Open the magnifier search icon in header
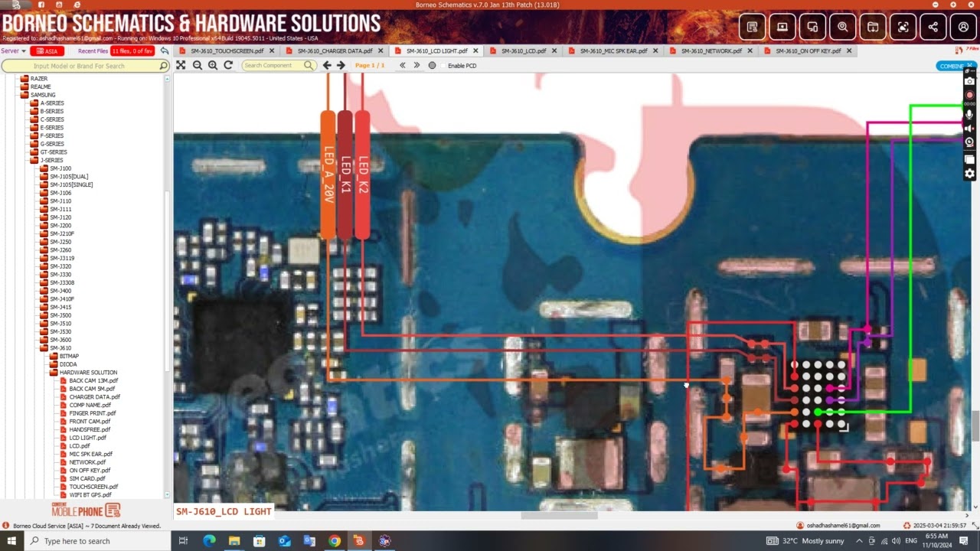The width and height of the screenshot is (980, 551). pyautogui.click(x=843, y=27)
